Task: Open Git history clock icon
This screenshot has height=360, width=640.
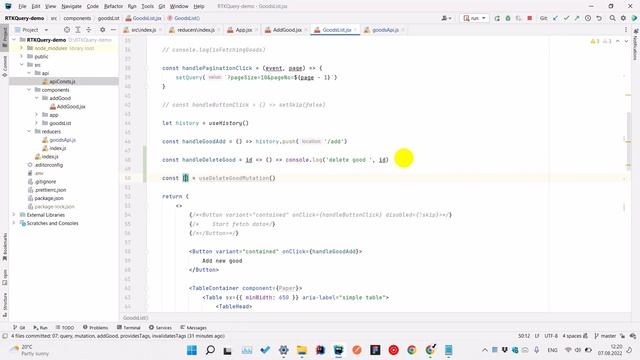Action: point(588,18)
